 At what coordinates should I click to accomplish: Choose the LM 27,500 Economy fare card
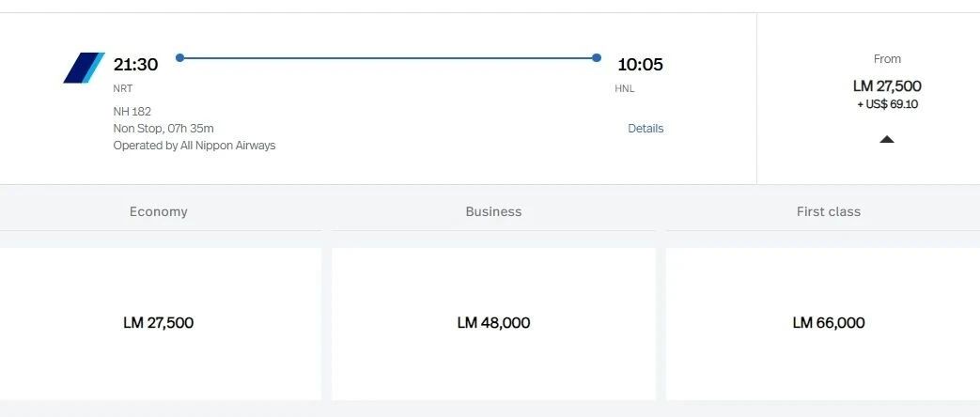(159, 323)
